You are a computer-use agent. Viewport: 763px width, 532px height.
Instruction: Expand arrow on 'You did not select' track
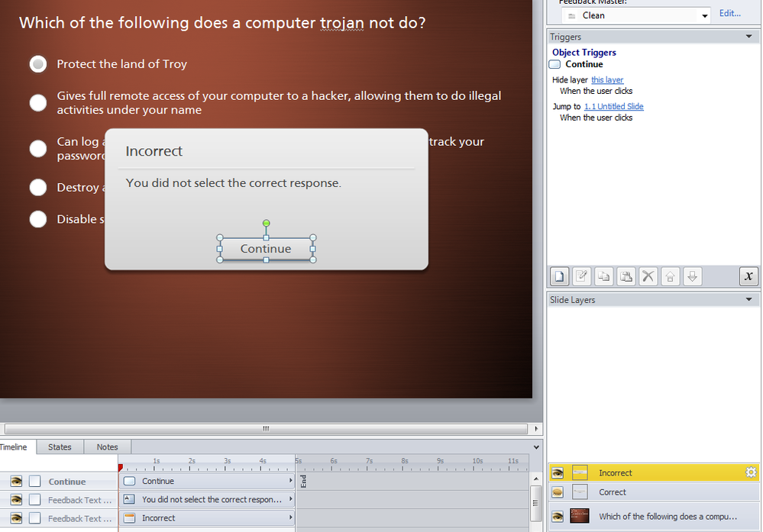pyautogui.click(x=290, y=499)
